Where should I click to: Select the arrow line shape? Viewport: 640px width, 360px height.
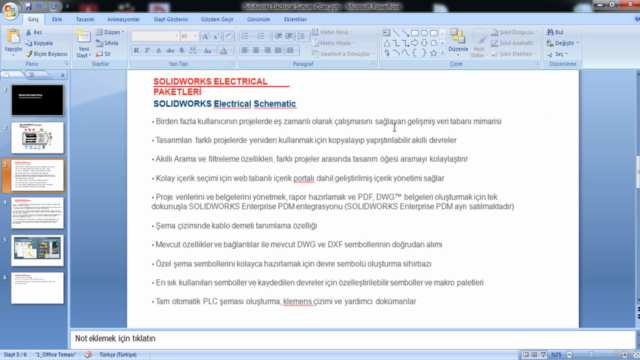[405, 33]
